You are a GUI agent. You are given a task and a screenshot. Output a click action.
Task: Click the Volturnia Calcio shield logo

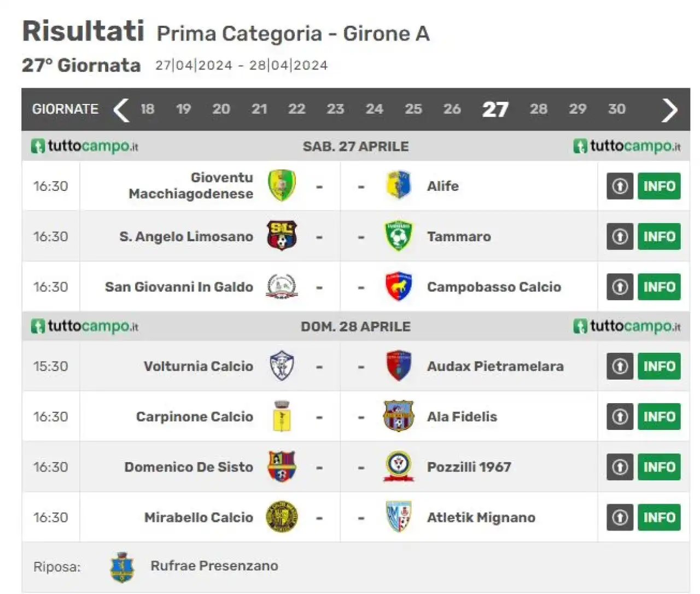point(282,366)
